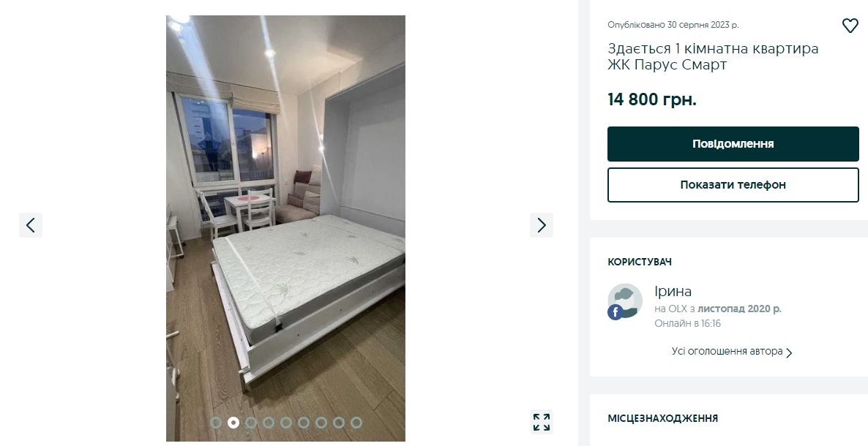Open Усі оголошення автора link
868x446 pixels.
[727, 352]
